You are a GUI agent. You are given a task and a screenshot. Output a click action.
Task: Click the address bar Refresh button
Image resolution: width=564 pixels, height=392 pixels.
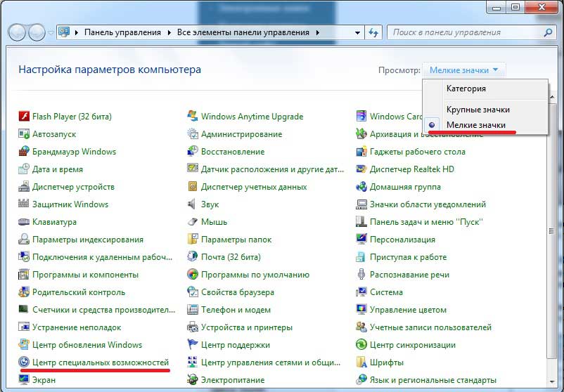tap(373, 32)
